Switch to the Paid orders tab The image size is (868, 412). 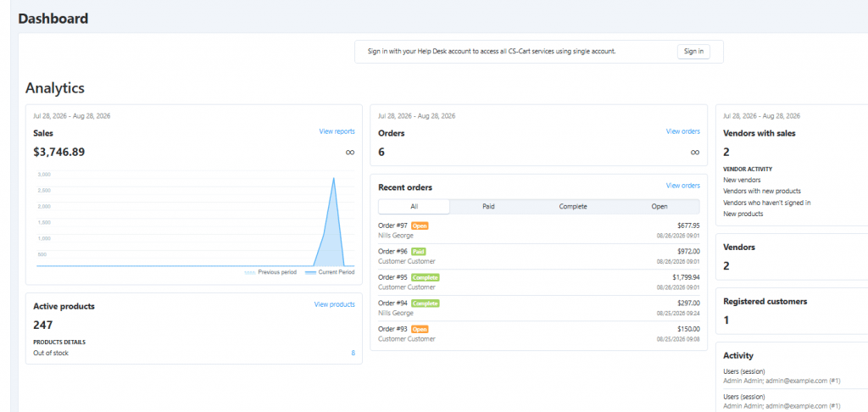(x=488, y=207)
